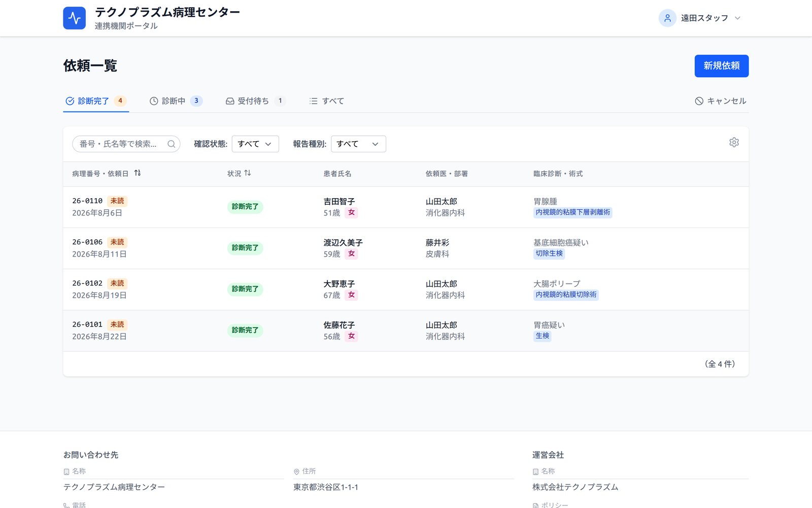Click the 患者氏名 column header

click(x=337, y=174)
